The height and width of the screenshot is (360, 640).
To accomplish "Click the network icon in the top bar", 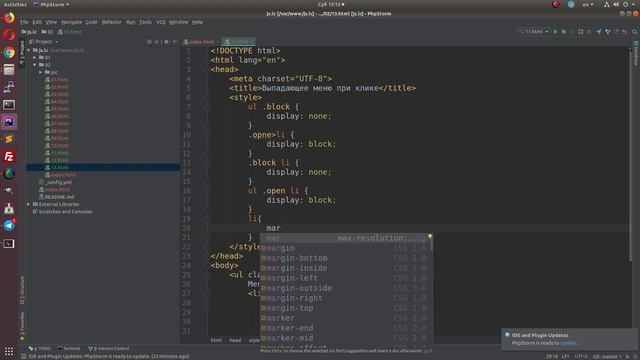I will (607, 4).
